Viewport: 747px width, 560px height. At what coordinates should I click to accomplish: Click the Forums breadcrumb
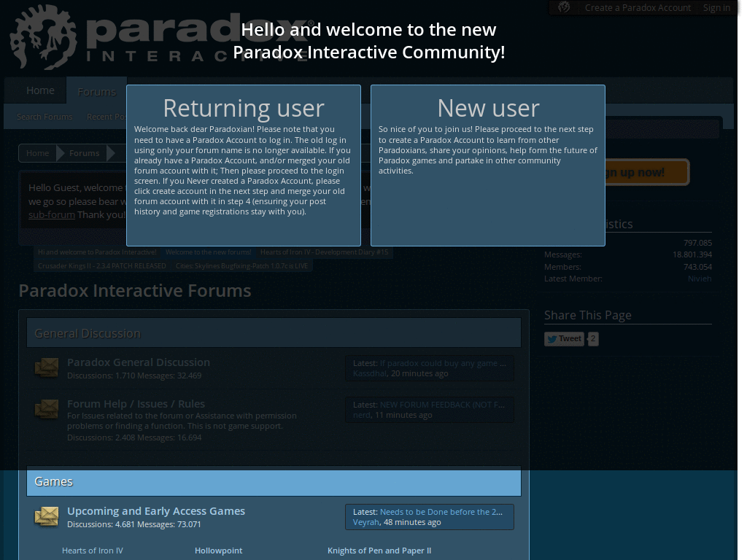[x=85, y=153]
